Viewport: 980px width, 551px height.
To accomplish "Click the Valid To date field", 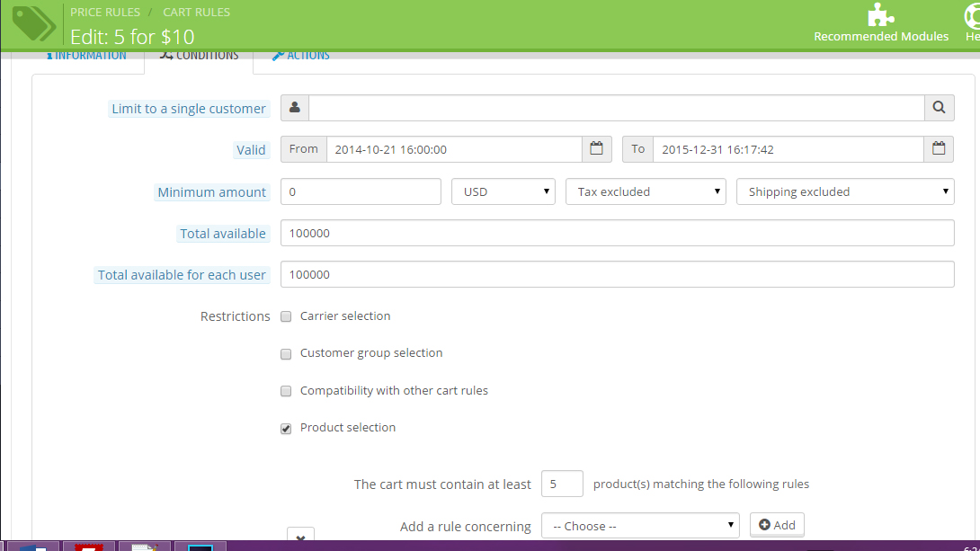I will click(x=788, y=149).
